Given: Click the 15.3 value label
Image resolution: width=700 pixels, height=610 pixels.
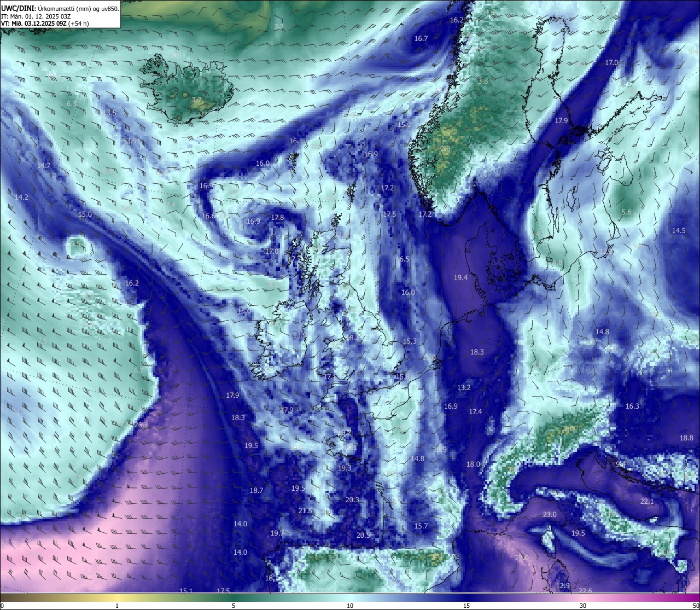Looking at the screenshot, I should tap(409, 341).
